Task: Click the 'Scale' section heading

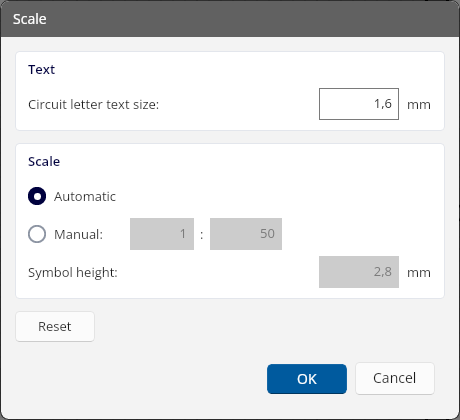Action: pos(44,162)
